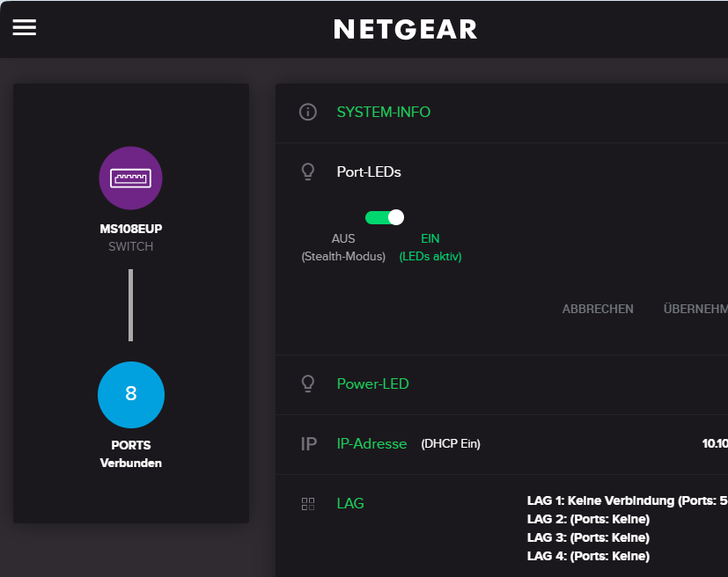Image resolution: width=728 pixels, height=577 pixels.
Task: Click the Port-LEDs bulb icon
Action: click(308, 172)
